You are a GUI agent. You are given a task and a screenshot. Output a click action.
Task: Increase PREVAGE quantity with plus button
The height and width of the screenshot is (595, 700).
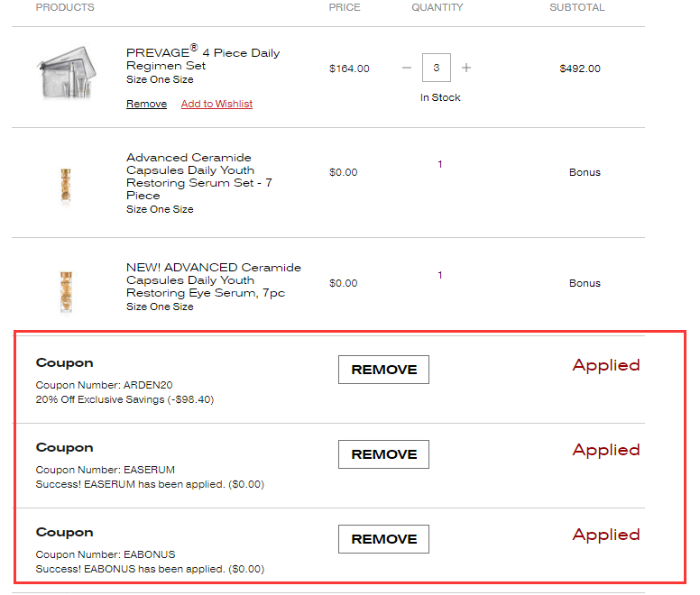click(x=466, y=69)
